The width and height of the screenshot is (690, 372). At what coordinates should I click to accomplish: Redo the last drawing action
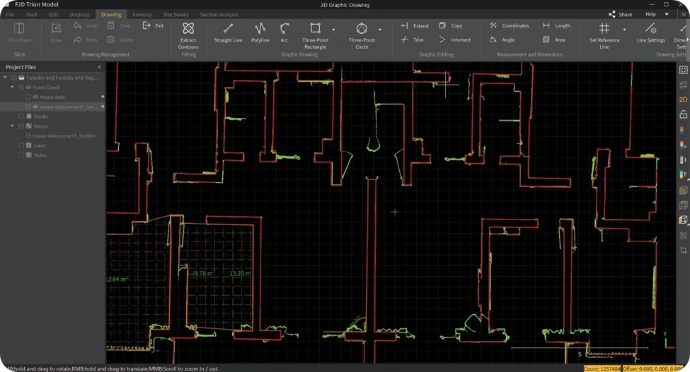(86, 40)
